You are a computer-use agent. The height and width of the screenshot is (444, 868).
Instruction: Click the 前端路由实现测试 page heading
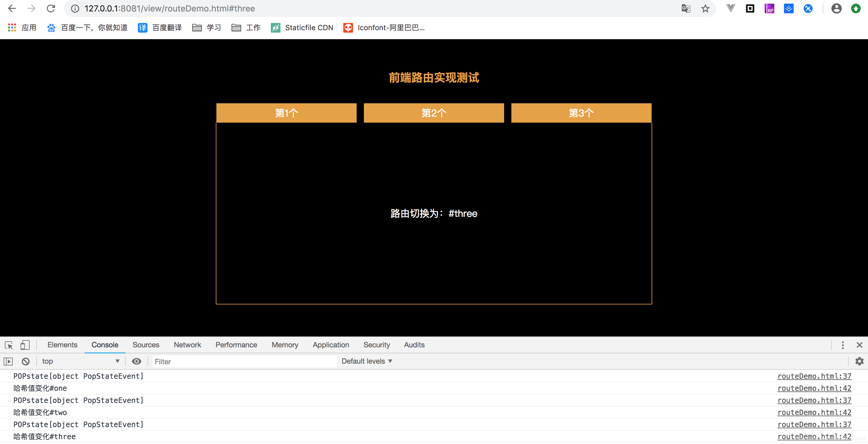point(434,78)
